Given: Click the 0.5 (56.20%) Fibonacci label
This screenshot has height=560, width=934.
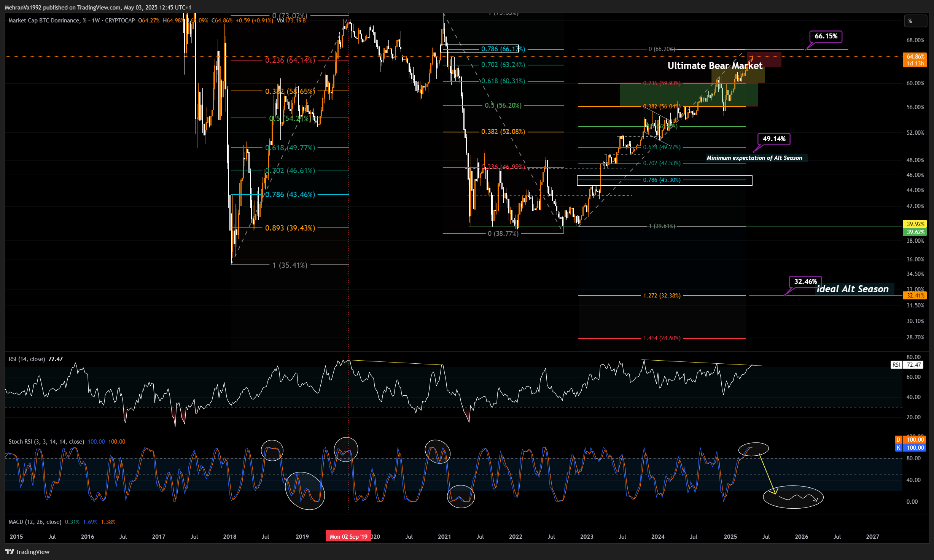Looking at the screenshot, I should [x=503, y=106].
